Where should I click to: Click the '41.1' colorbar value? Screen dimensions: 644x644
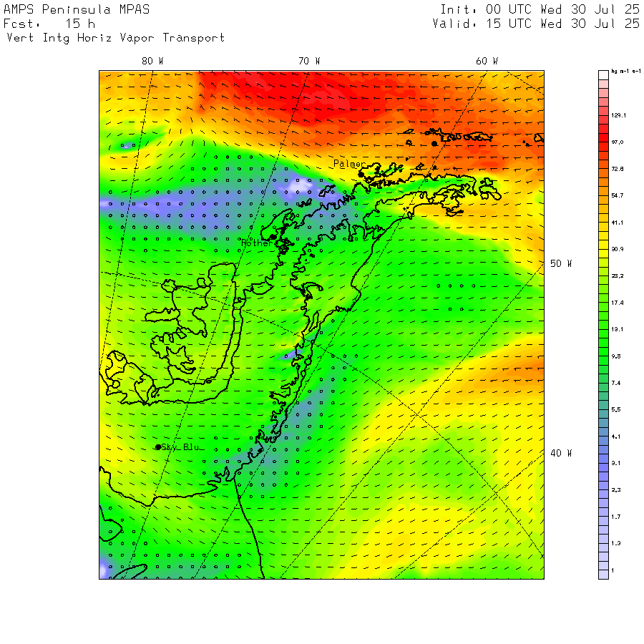point(618,223)
